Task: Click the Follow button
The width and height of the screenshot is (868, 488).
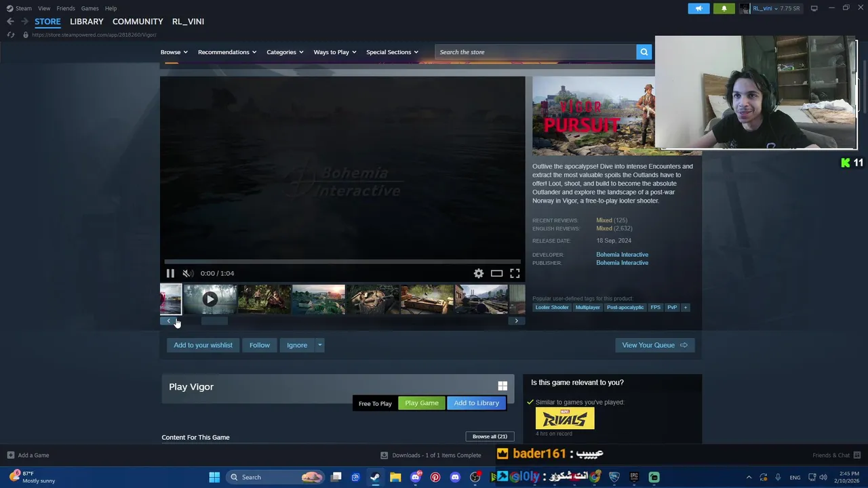Action: pyautogui.click(x=259, y=345)
